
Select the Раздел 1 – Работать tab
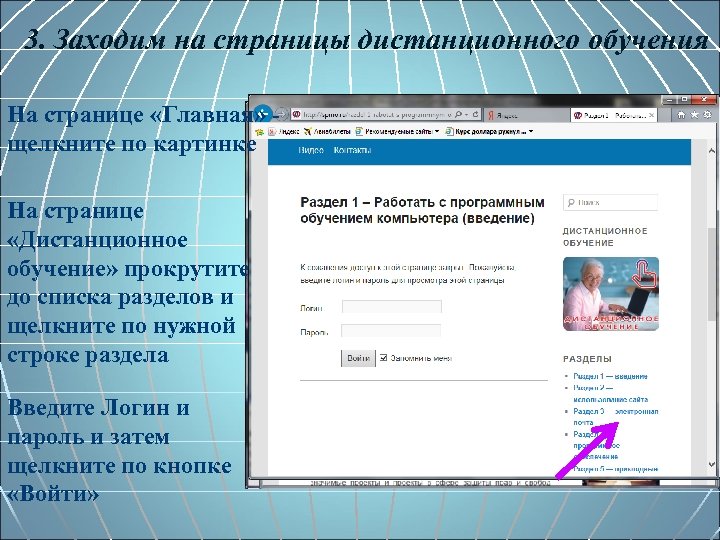coord(614,115)
